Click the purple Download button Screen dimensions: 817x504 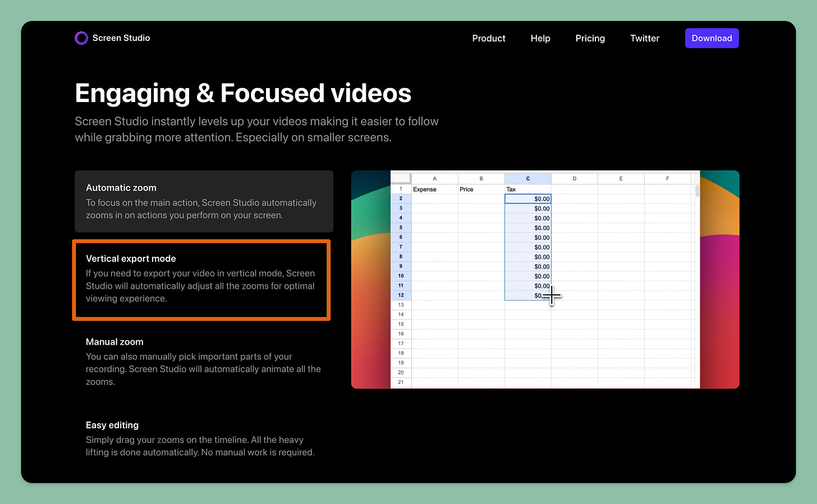[712, 38]
